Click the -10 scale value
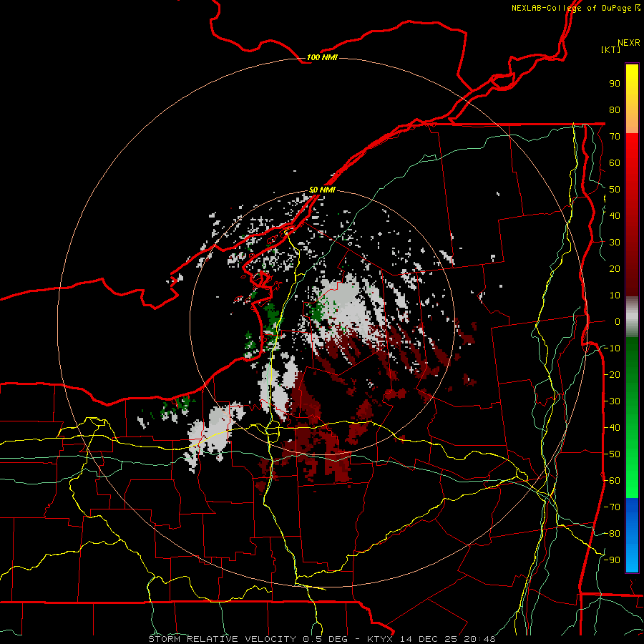Screen dimensions: 644x644 pos(612,348)
